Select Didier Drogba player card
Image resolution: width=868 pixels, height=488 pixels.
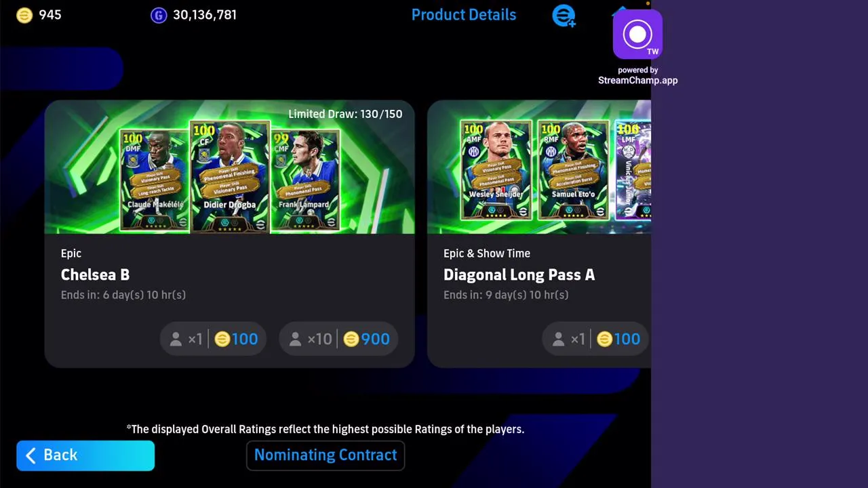click(230, 177)
